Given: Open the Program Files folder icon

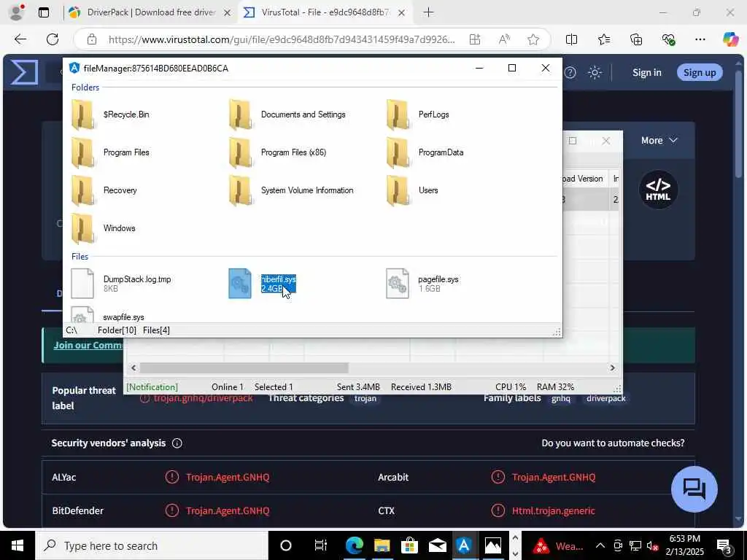Looking at the screenshot, I should pyautogui.click(x=83, y=152).
